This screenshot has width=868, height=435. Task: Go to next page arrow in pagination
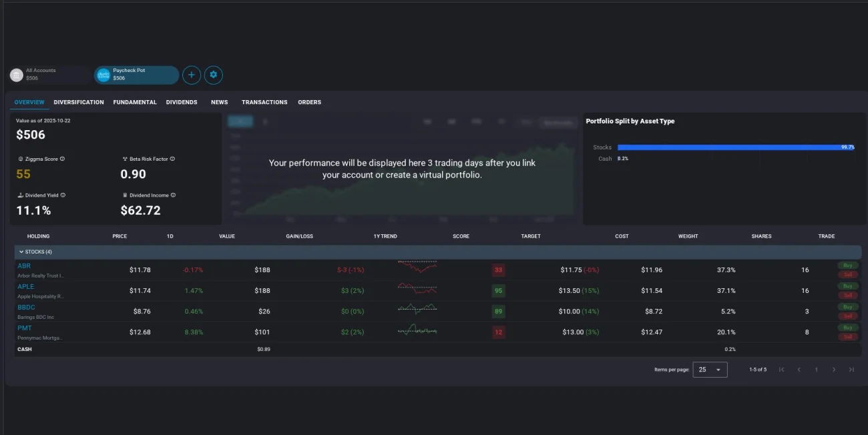tap(833, 370)
